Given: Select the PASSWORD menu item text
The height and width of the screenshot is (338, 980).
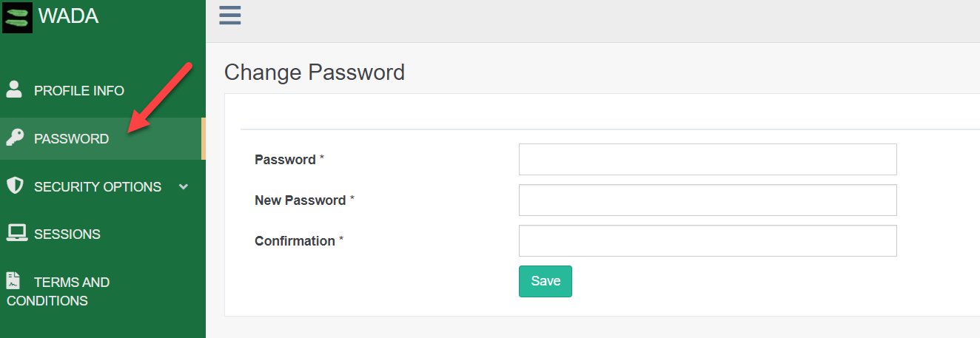Looking at the screenshot, I should tap(71, 139).
